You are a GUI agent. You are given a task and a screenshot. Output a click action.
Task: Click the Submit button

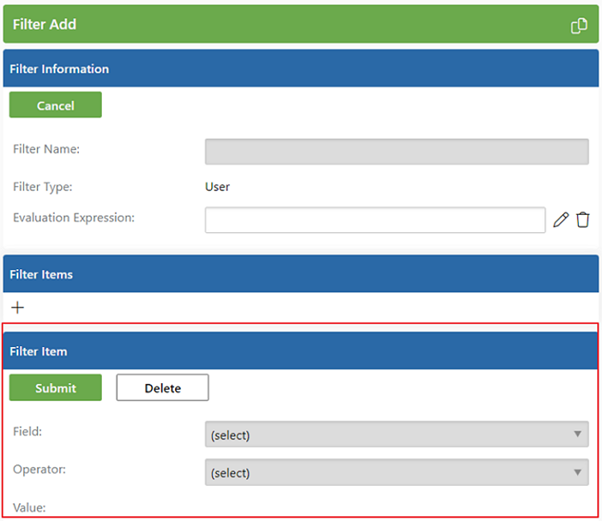pos(56,387)
